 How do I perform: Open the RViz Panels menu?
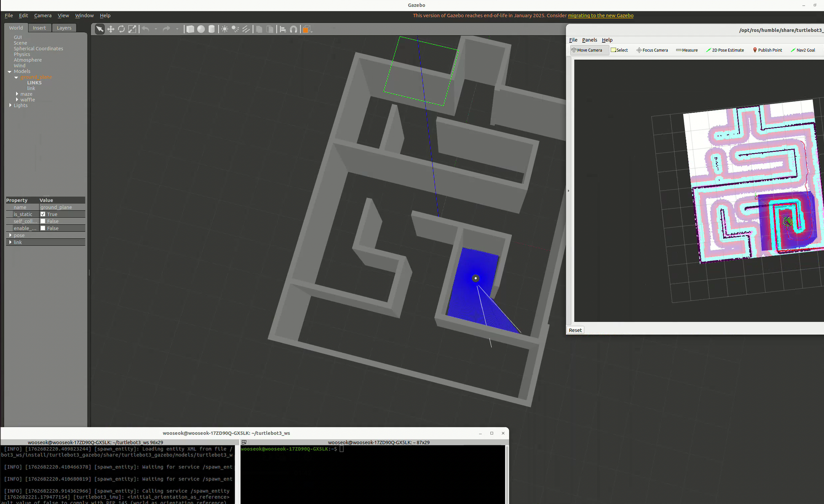(589, 40)
